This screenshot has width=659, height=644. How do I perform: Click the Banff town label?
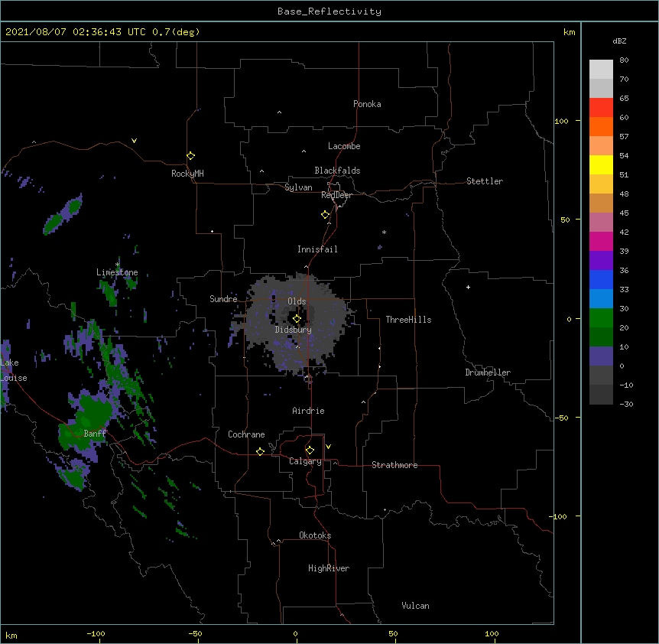click(x=95, y=434)
